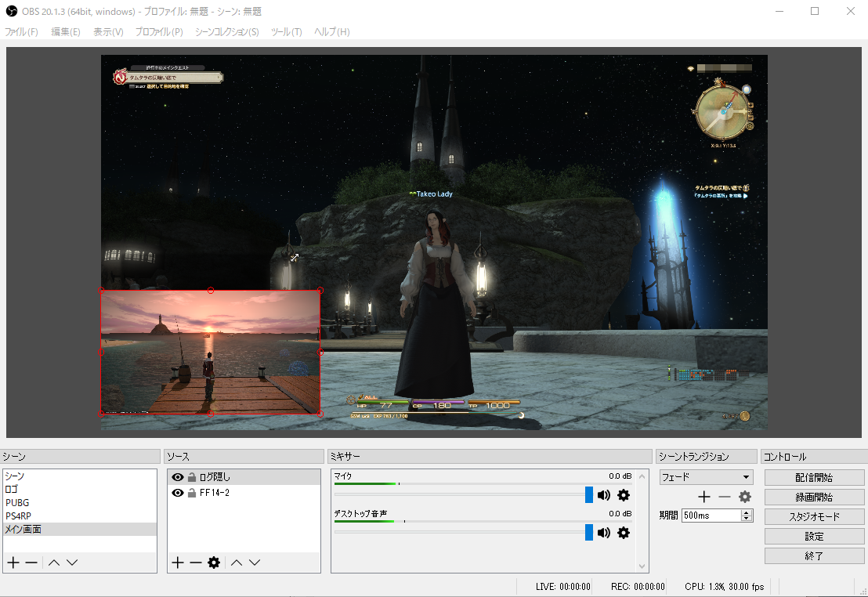Screen dimensions: 868x597
Task: Click the CPU 1.3%, 30.00 fps status
Action: [x=724, y=587]
